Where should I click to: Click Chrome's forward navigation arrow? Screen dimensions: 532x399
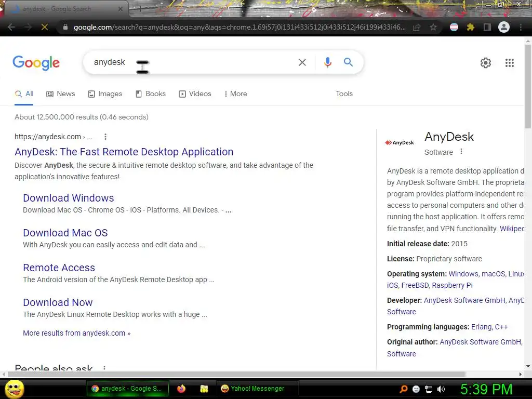pyautogui.click(x=28, y=27)
